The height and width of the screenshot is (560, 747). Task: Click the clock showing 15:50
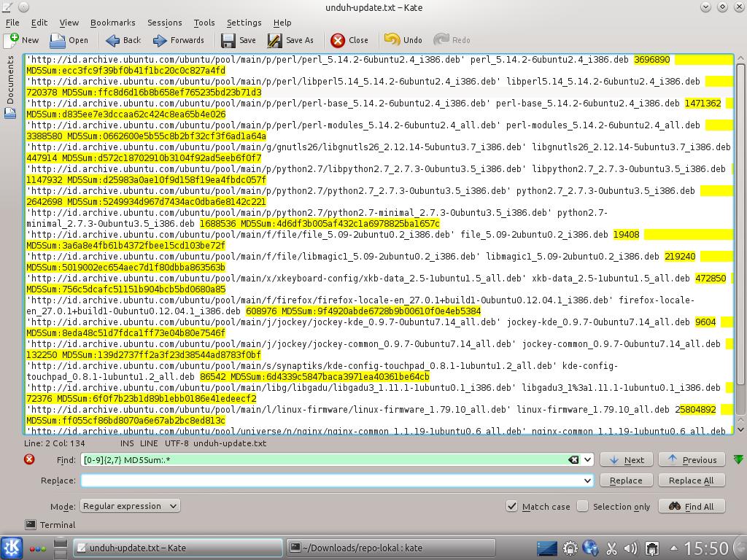(706, 548)
